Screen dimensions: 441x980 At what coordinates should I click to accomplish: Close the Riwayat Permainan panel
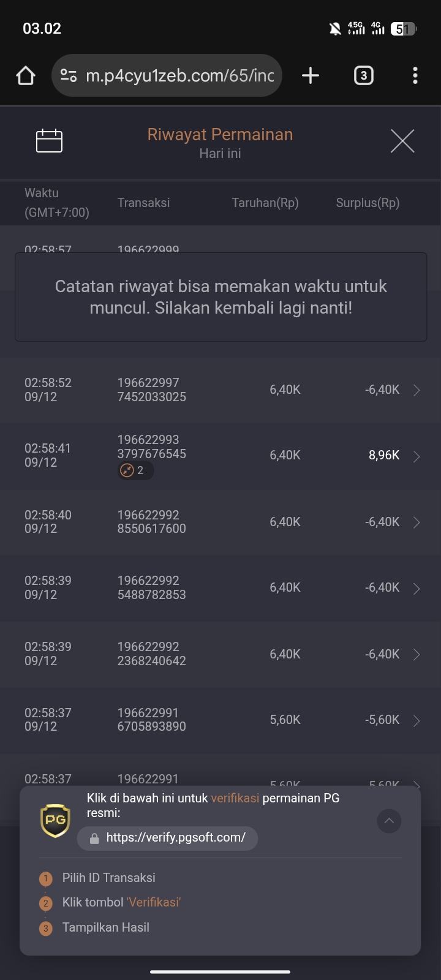(402, 141)
